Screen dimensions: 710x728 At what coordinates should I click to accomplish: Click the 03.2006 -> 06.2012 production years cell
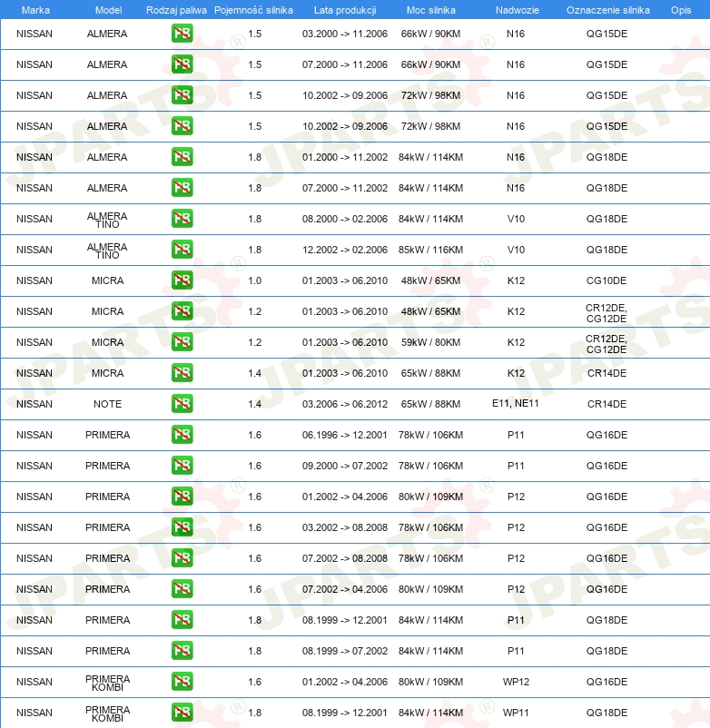[x=344, y=404]
